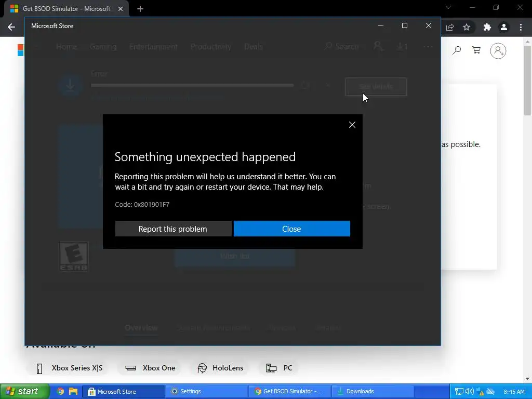
Task: Open a new Chrome tab
Action: pos(140,9)
